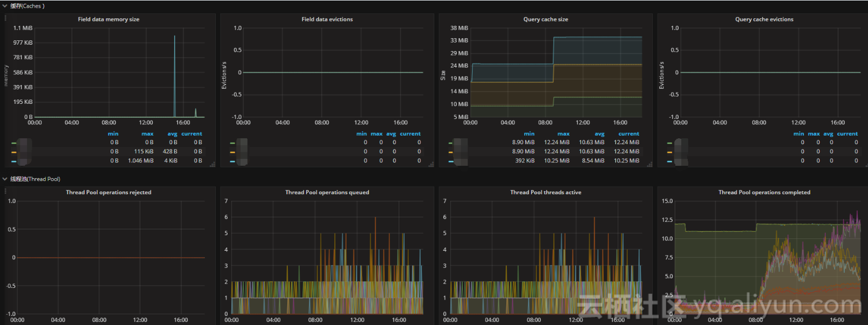Image resolution: width=868 pixels, height=325 pixels.
Task: Sort Field data evictions legend by min
Action: click(x=362, y=134)
